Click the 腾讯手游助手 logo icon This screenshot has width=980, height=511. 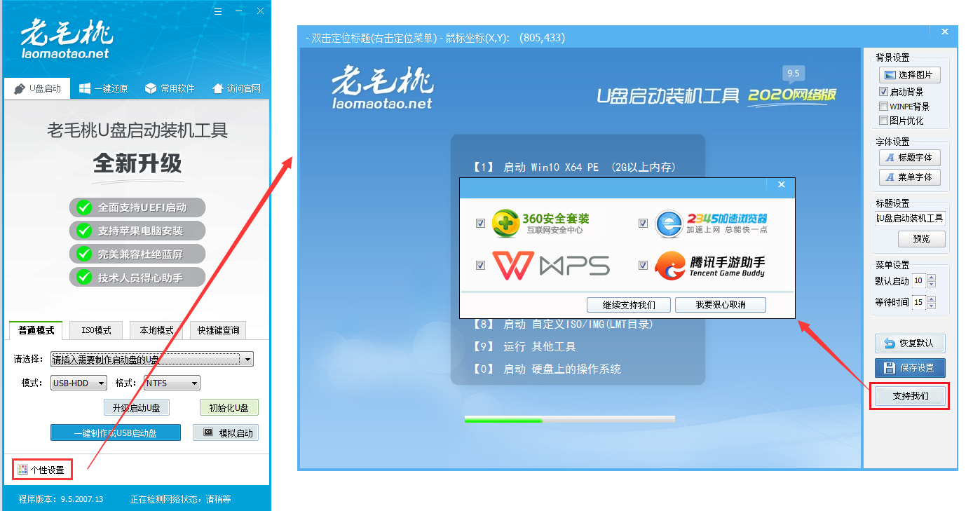coord(669,266)
